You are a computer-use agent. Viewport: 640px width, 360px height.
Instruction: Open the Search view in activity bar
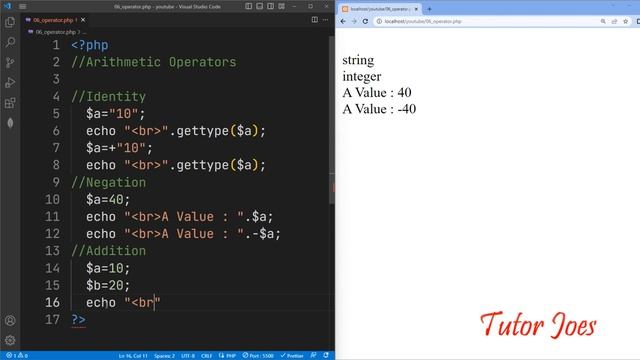tap(10, 42)
